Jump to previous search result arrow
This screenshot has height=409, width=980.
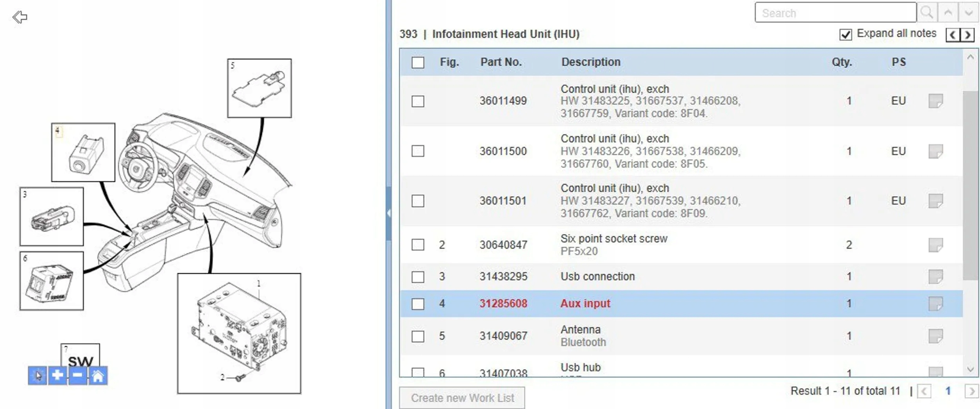click(x=948, y=13)
